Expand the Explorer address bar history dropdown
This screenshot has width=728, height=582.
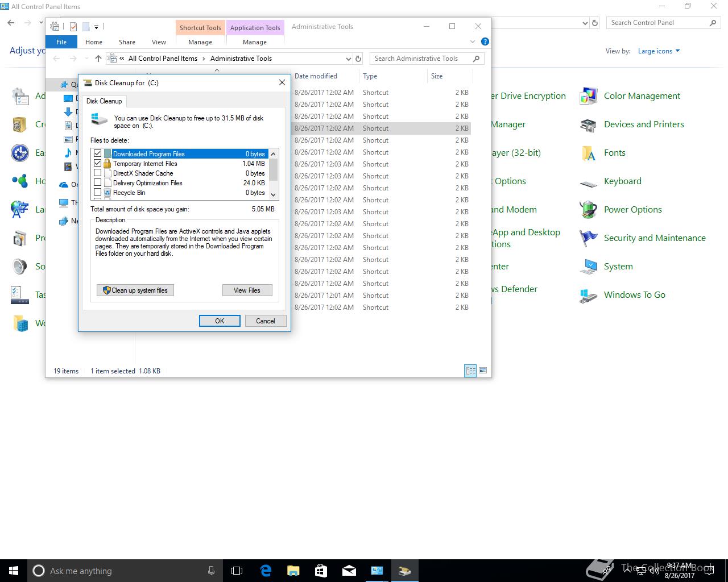point(348,59)
